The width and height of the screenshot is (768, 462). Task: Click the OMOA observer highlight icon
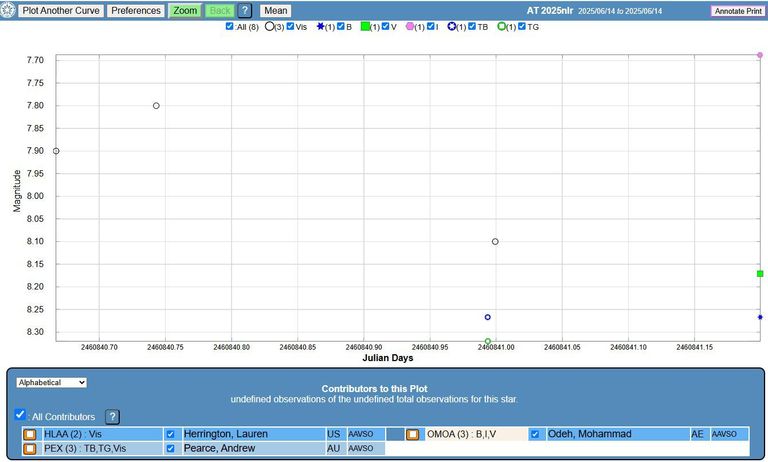(x=412, y=435)
